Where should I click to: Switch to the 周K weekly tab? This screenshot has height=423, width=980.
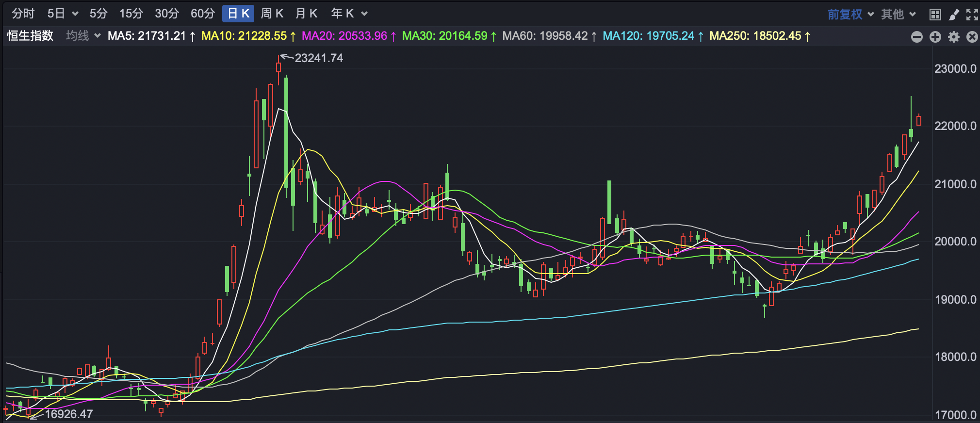click(x=272, y=14)
